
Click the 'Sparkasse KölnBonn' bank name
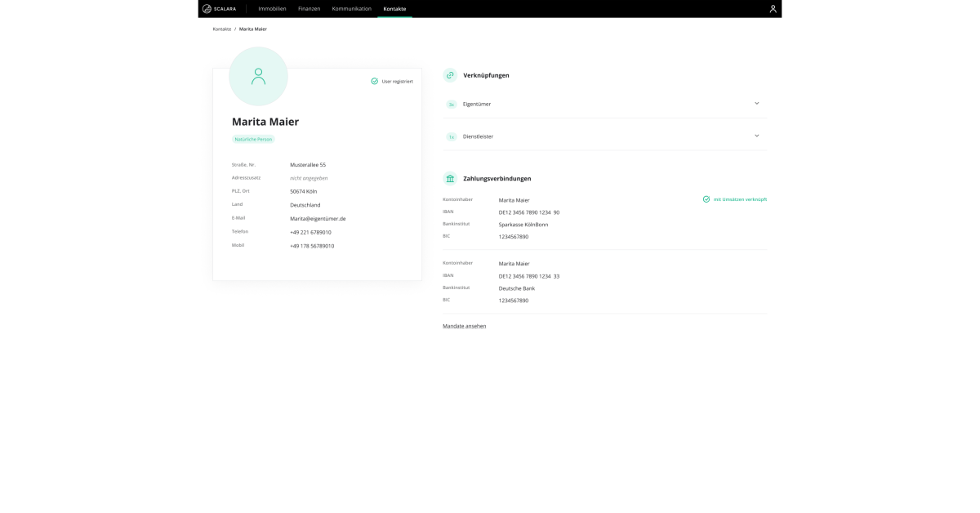click(x=523, y=225)
